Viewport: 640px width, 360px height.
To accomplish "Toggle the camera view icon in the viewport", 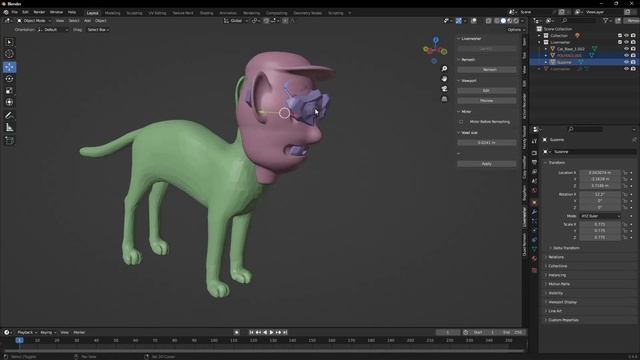I will [x=444, y=89].
